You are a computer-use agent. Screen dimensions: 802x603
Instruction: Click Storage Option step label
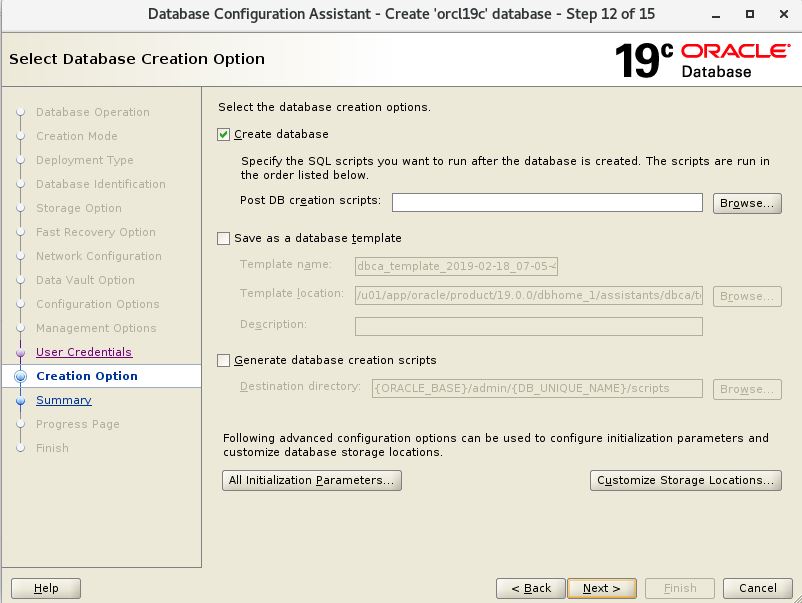coord(79,208)
